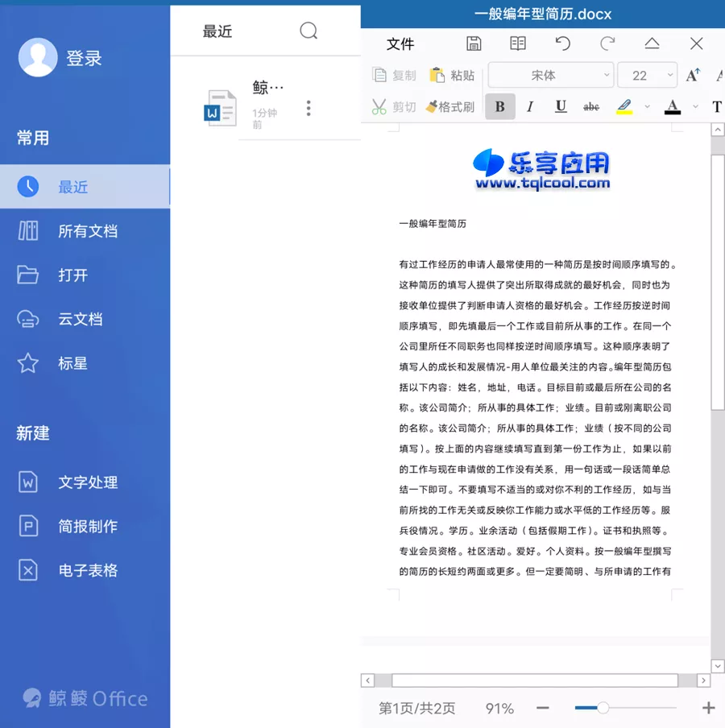Switch to the 云文档 cloud documents section
Screen dimensions: 725x728
coord(81,319)
